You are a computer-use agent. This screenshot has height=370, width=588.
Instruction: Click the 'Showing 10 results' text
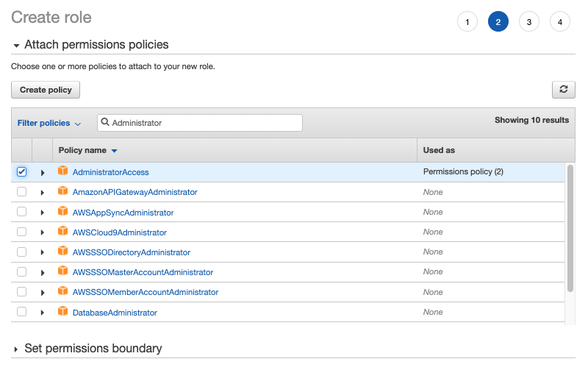click(531, 120)
